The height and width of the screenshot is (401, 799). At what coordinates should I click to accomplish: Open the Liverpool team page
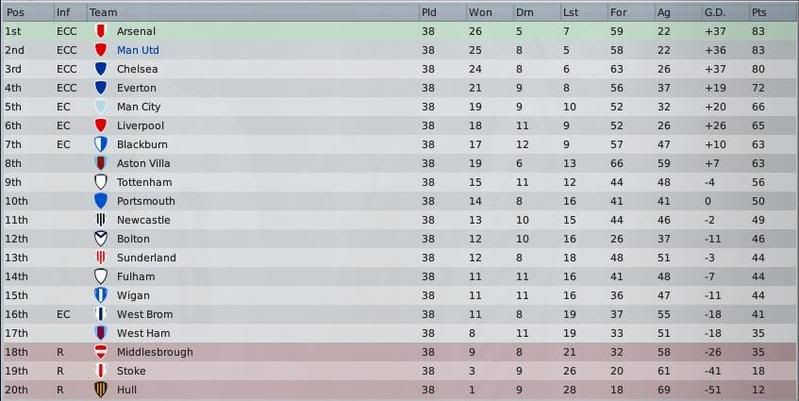[140, 125]
